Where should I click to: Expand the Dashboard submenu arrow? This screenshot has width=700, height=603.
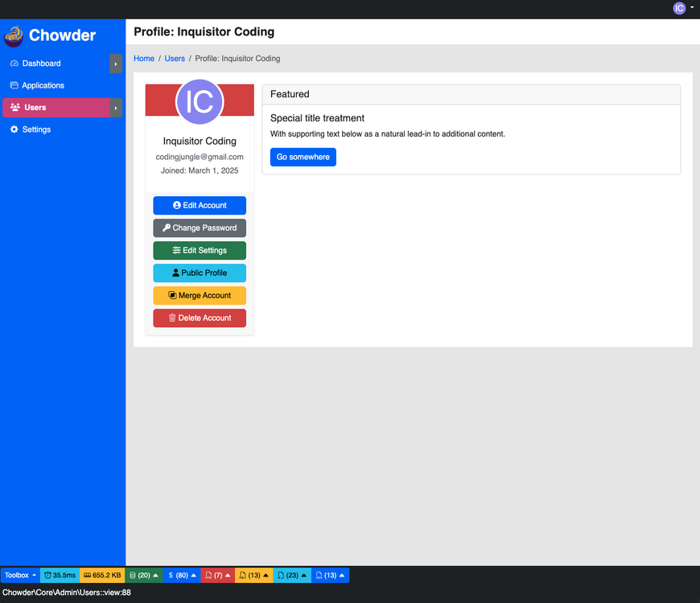(x=117, y=64)
